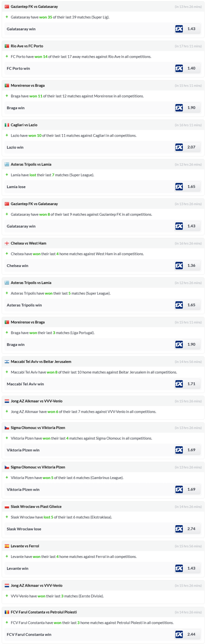Click 1X bookmaker icon beside Slask Wroclaw lose
The width and height of the screenshot is (205, 644).
tap(179, 529)
